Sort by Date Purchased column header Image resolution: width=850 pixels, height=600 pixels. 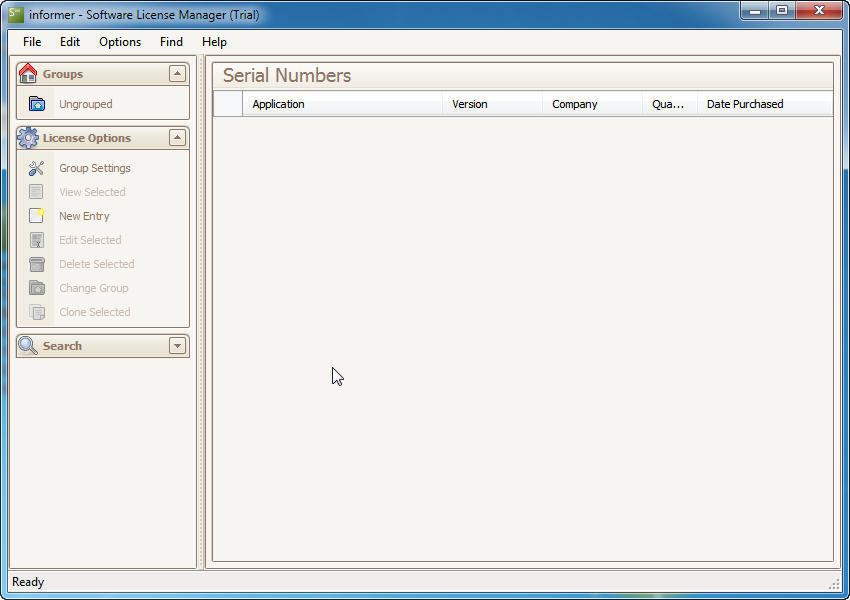(765, 104)
